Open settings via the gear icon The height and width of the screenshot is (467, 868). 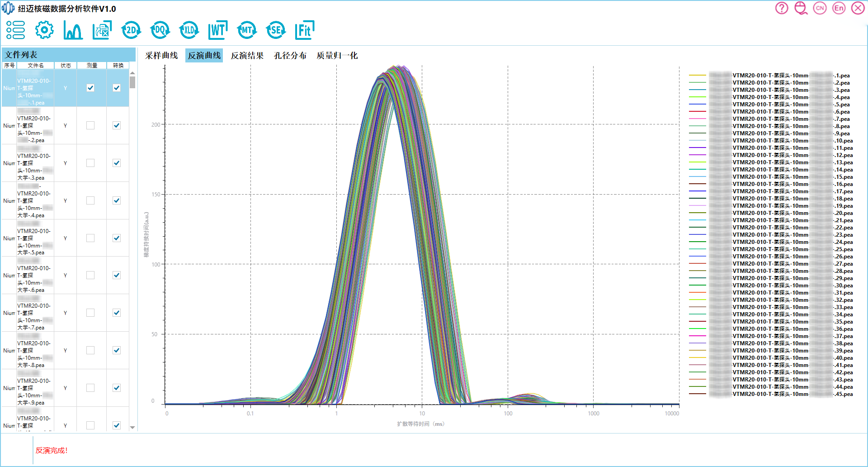44,30
